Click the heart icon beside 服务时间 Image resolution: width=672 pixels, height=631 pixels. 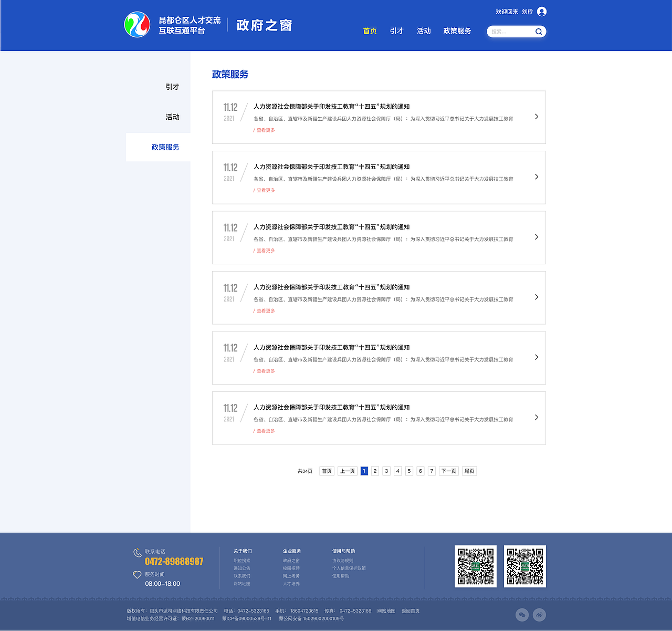[x=136, y=575]
